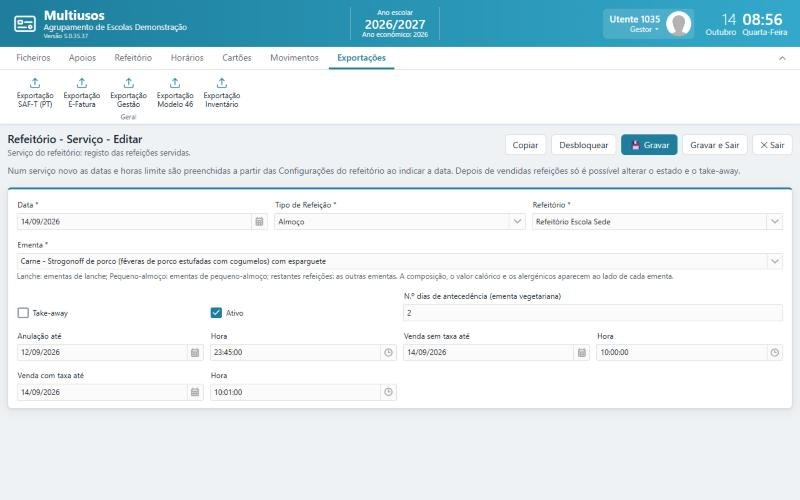The image size is (800, 500).
Task: Open calendar picker for Venda com taxa até
Action: click(x=195, y=392)
